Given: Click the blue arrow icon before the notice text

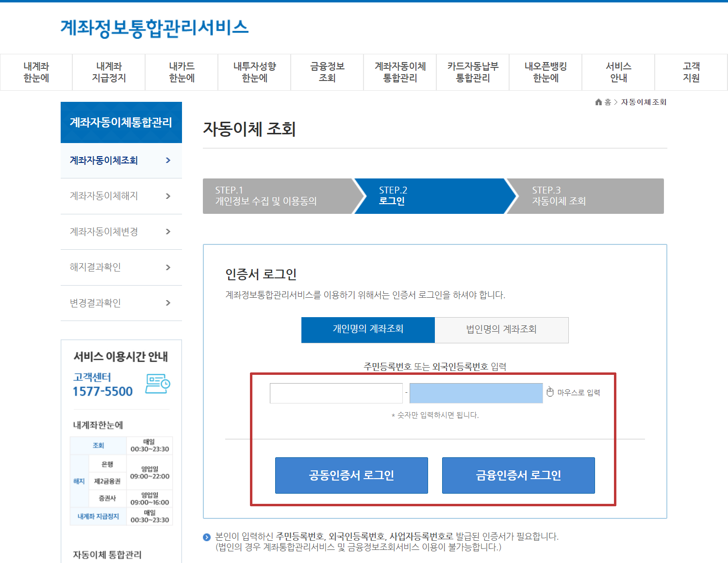Looking at the screenshot, I should pos(206,536).
